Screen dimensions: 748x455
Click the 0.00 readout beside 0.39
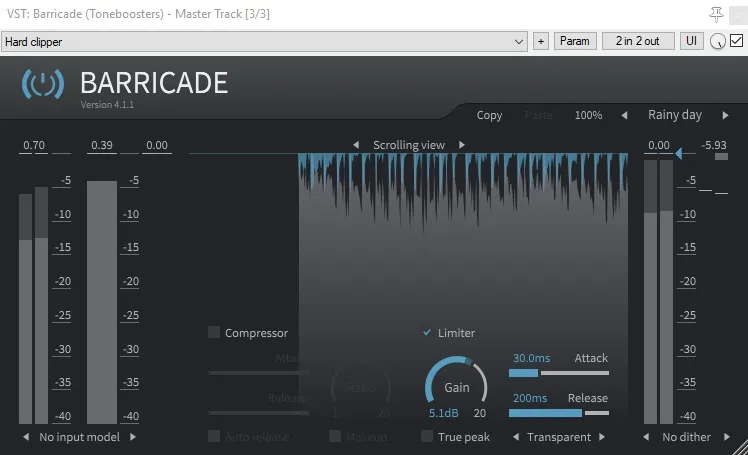pos(157,145)
